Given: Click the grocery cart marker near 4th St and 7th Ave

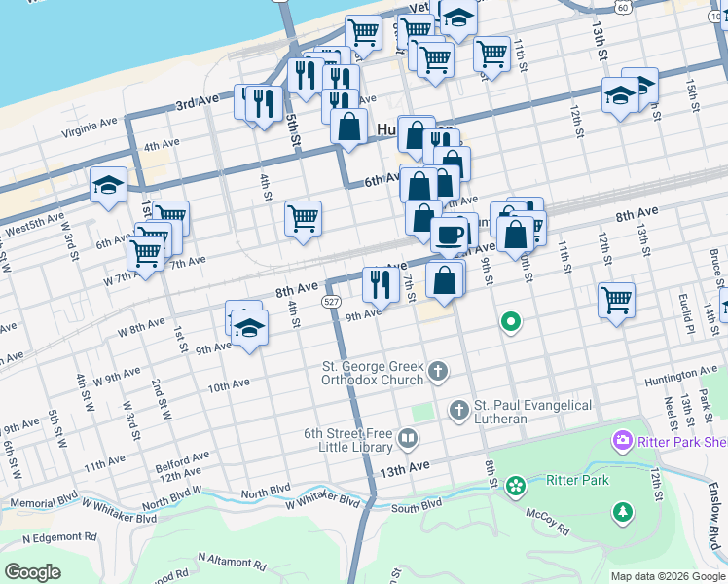Looking at the screenshot, I should point(304,220).
